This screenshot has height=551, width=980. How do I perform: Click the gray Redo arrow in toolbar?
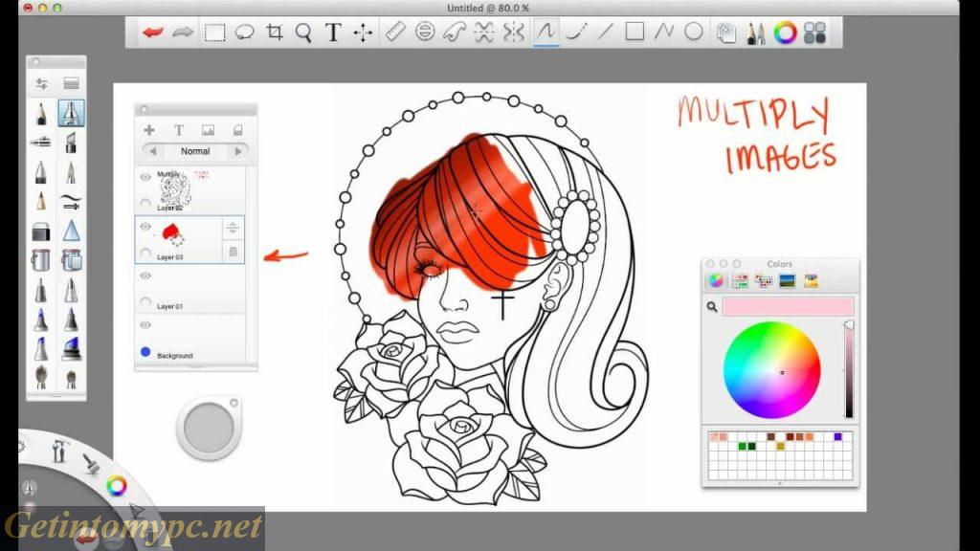(x=183, y=33)
